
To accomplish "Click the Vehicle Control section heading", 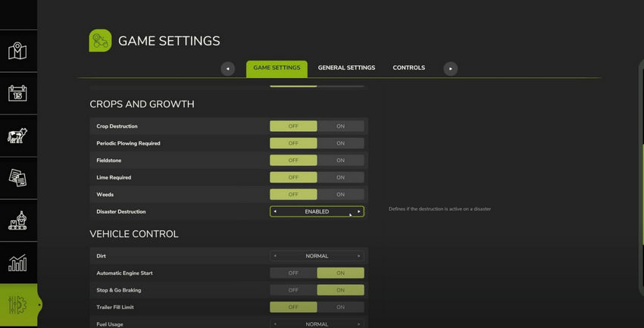I will [134, 234].
